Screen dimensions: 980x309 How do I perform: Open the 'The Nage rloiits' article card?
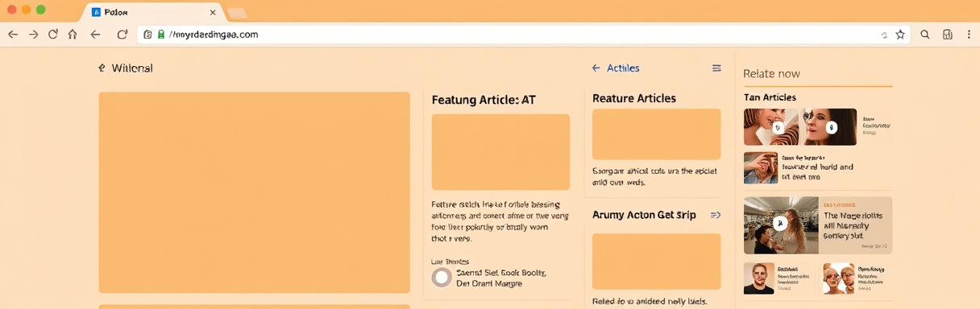818,225
